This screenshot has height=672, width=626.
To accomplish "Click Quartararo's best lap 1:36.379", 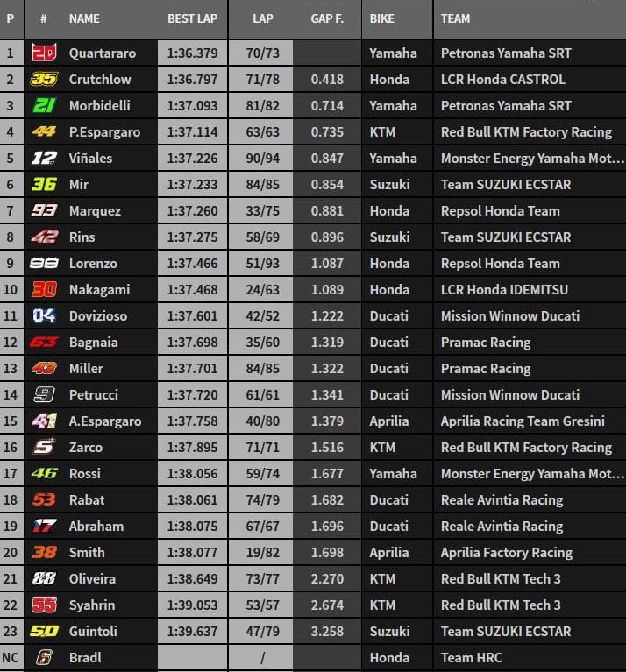I will [193, 53].
